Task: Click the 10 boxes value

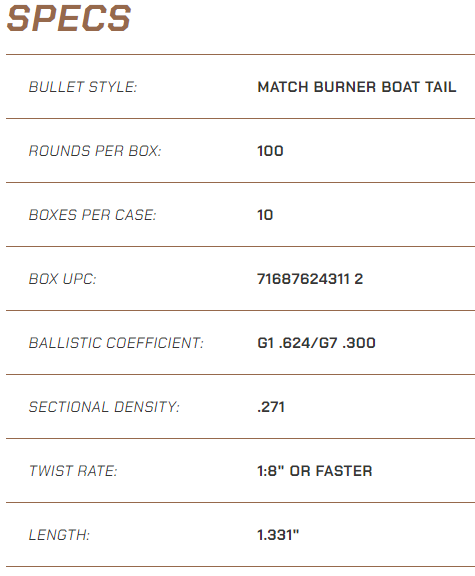Action: pos(265,215)
